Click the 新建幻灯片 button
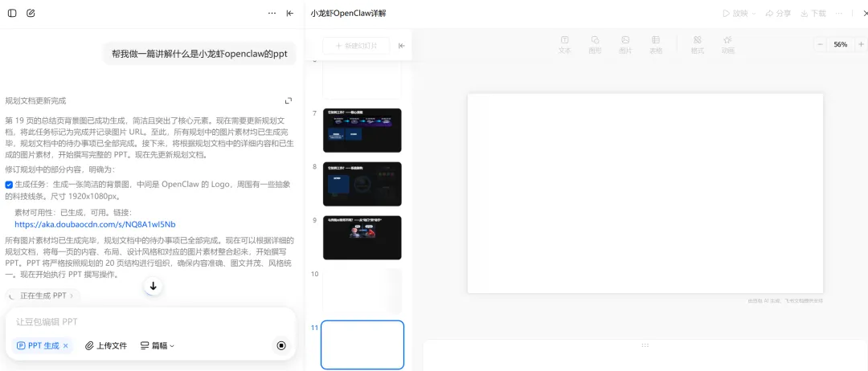 [x=356, y=46]
